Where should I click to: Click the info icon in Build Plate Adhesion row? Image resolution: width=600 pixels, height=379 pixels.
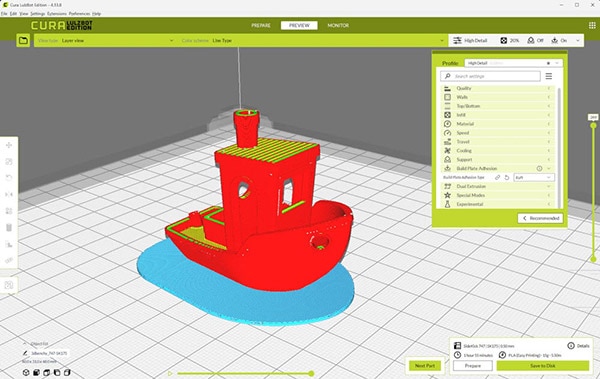pos(539,168)
